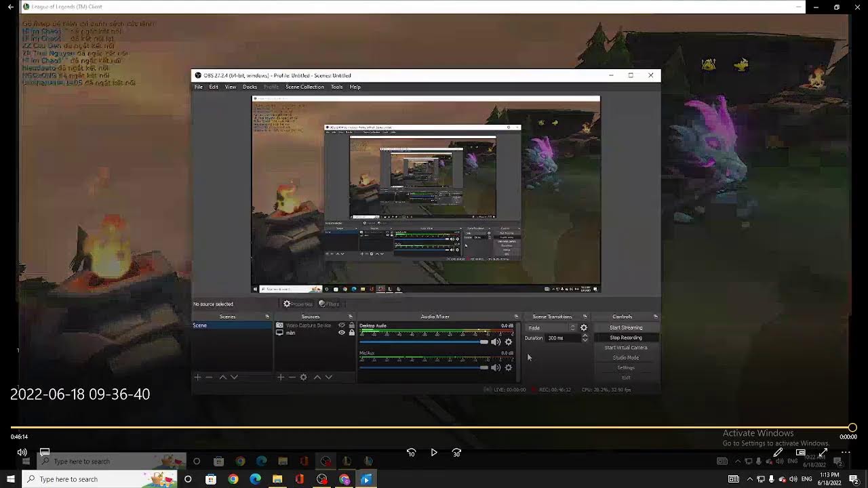Image resolution: width=868 pixels, height=488 pixels.
Task: Click Start Streaming in OBS Controls
Action: point(626,327)
